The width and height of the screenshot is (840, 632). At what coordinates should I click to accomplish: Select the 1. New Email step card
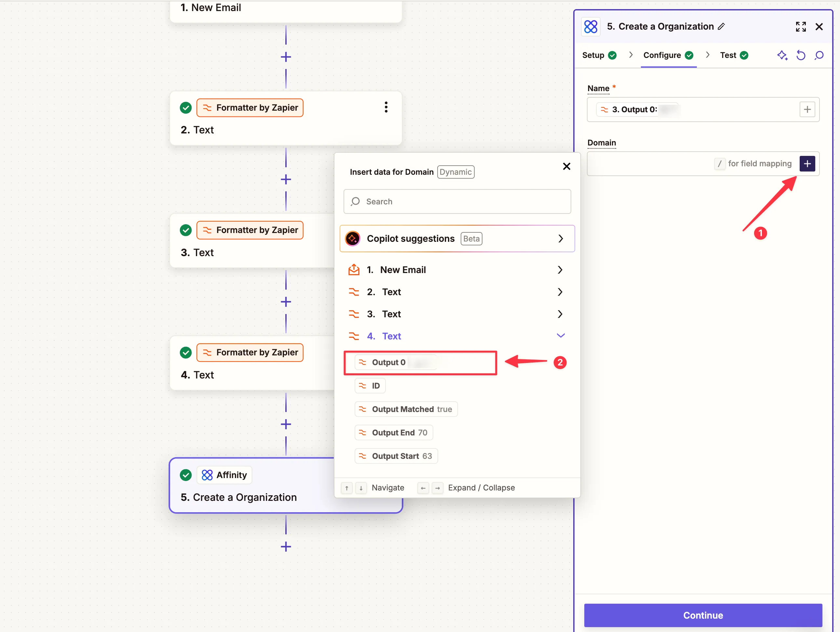[x=286, y=11]
